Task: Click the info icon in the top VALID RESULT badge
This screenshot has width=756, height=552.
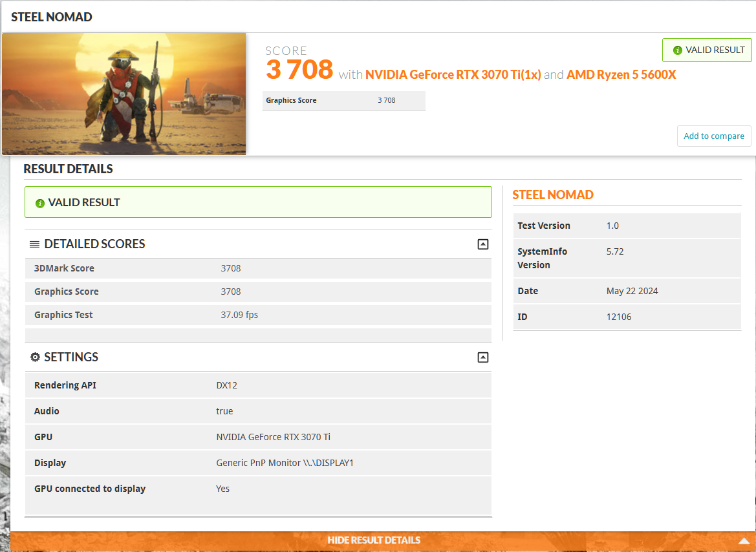Action: coord(677,50)
